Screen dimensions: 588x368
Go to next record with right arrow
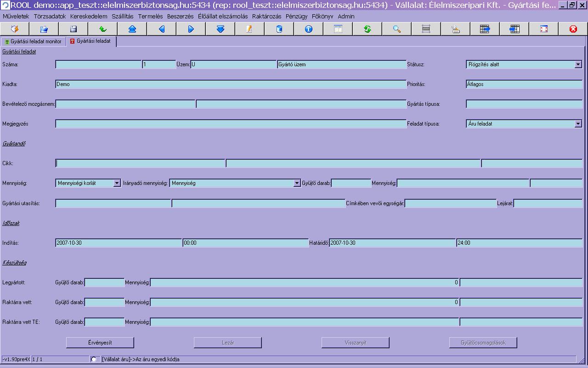tap(191, 29)
